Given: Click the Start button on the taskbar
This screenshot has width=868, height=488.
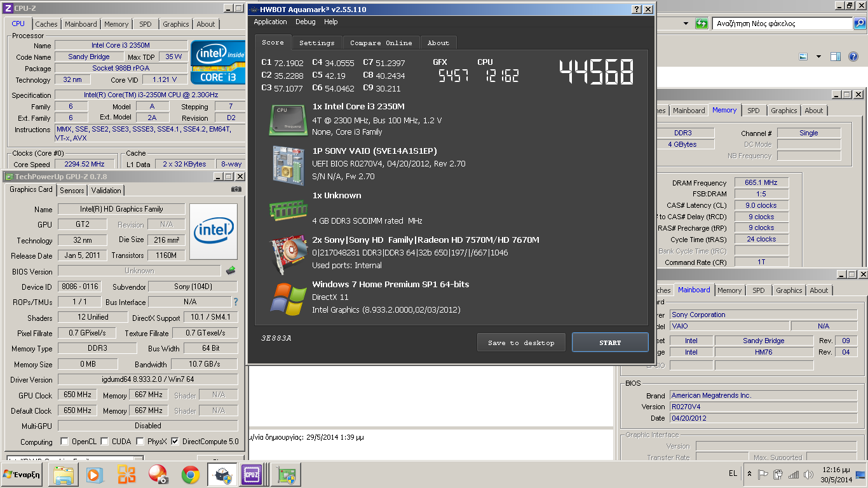Looking at the screenshot, I should (22, 475).
